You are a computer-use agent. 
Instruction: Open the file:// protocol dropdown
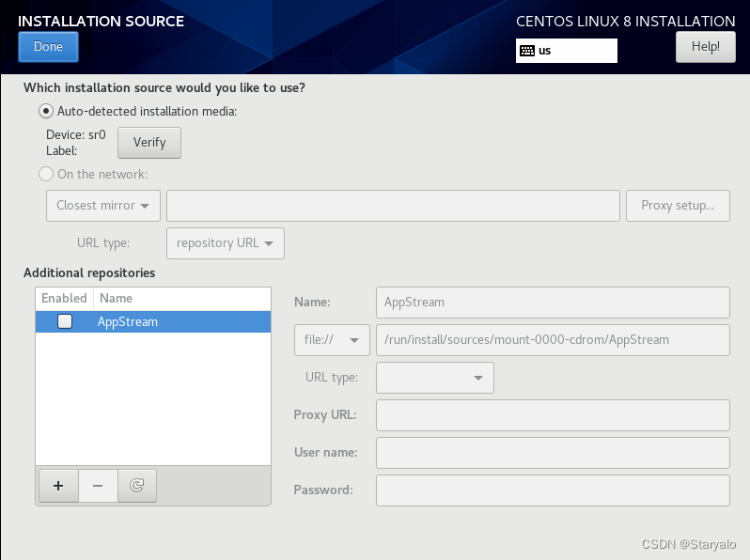point(332,340)
